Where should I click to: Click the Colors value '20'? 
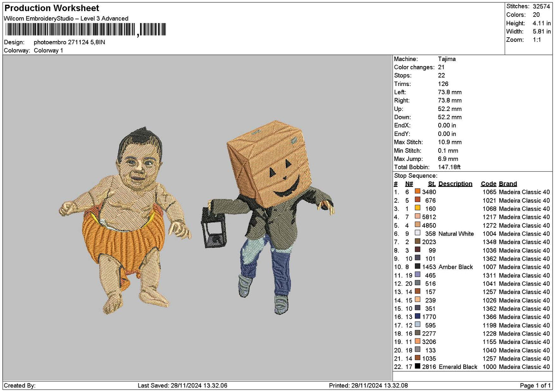click(536, 15)
